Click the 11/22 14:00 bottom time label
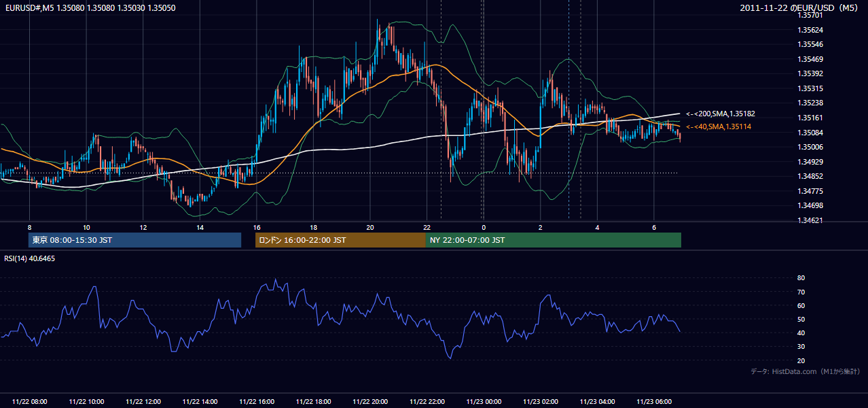The height and width of the screenshot is (408, 868). [200, 402]
